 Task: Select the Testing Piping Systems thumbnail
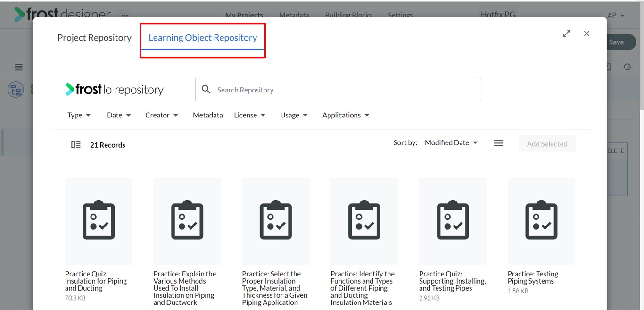[x=541, y=221]
